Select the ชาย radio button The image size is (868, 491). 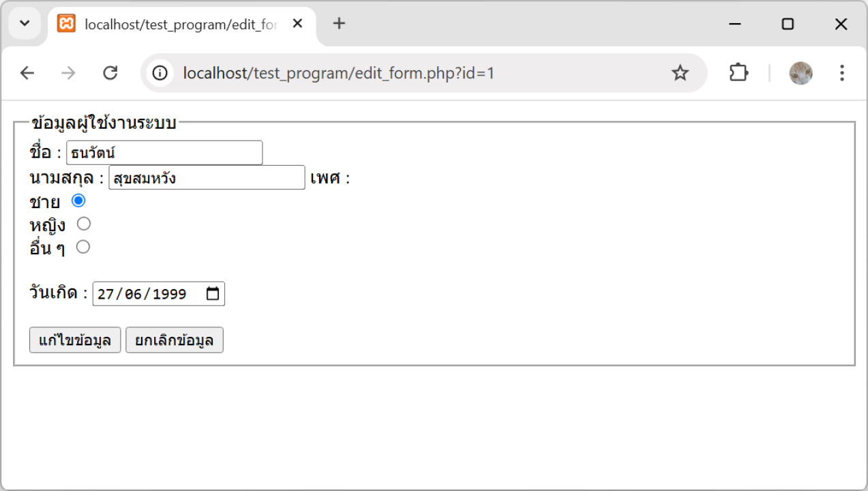78,200
